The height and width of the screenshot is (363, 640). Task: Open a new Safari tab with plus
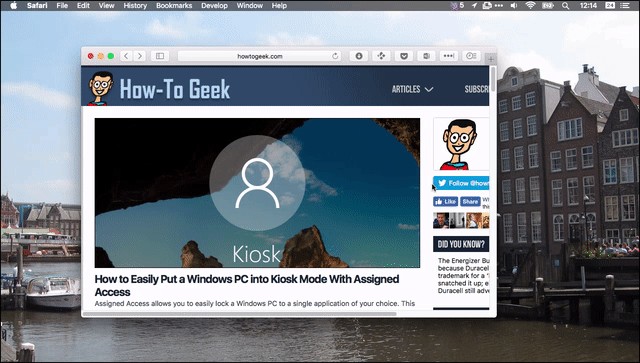click(x=491, y=59)
